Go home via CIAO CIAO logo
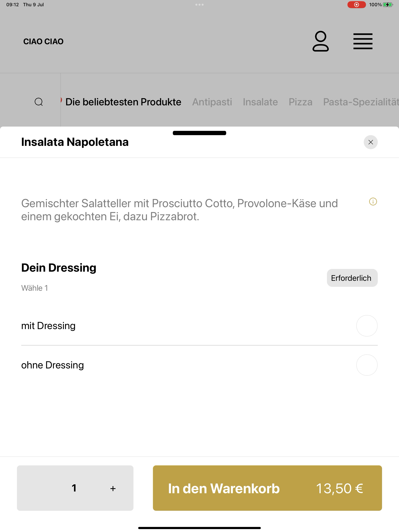 coord(43,41)
